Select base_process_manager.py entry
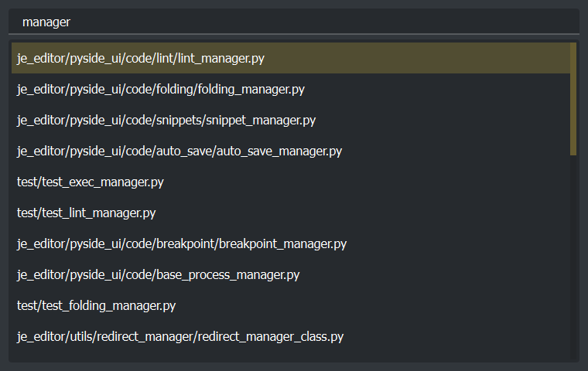588x371 pixels. pyautogui.click(x=291, y=274)
